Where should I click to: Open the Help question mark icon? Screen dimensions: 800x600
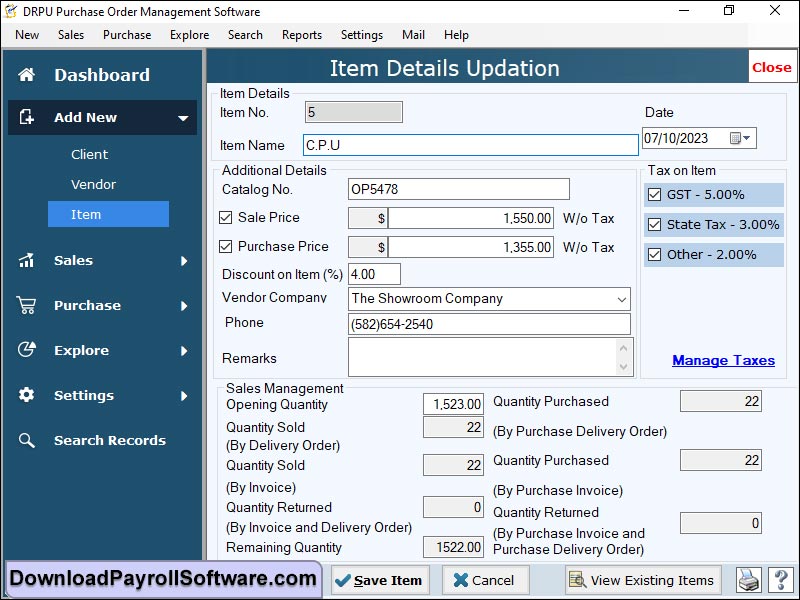click(781, 580)
